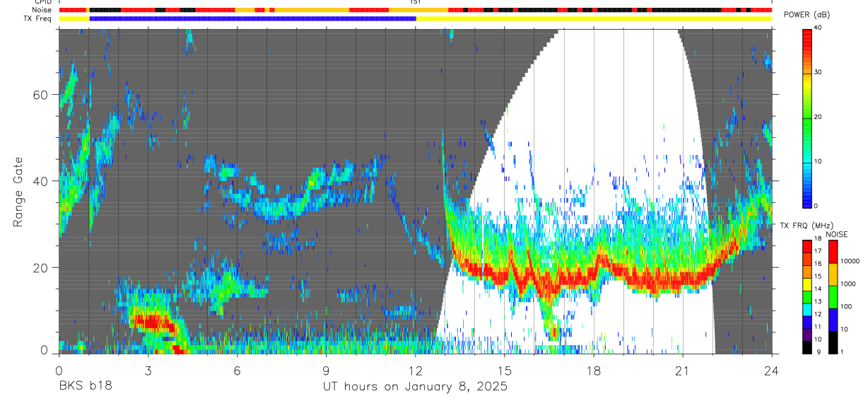Click the '14' label on TX FRQ scale
The image size is (868, 401).
tap(818, 289)
